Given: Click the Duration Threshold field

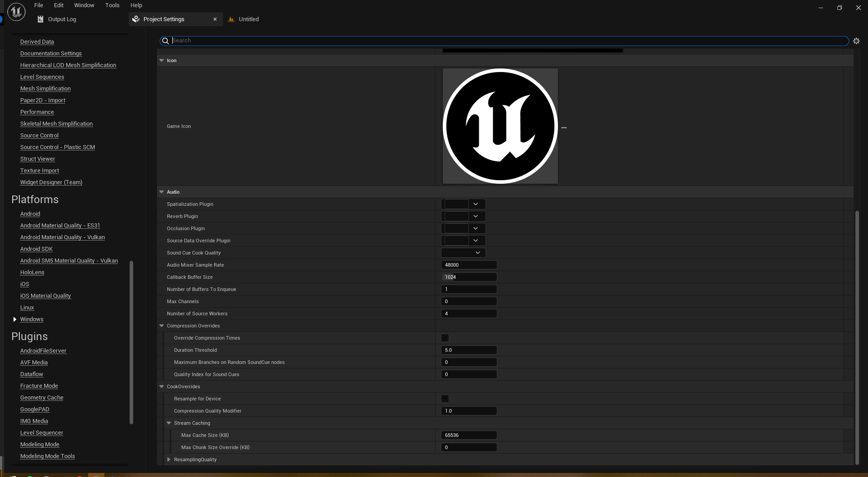Looking at the screenshot, I should pyautogui.click(x=469, y=350).
